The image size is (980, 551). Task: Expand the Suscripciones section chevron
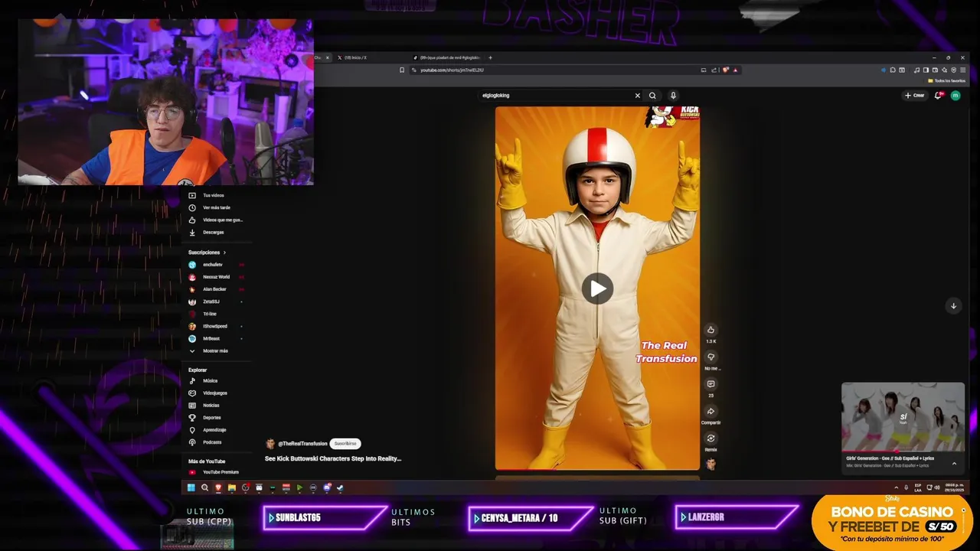coord(224,253)
